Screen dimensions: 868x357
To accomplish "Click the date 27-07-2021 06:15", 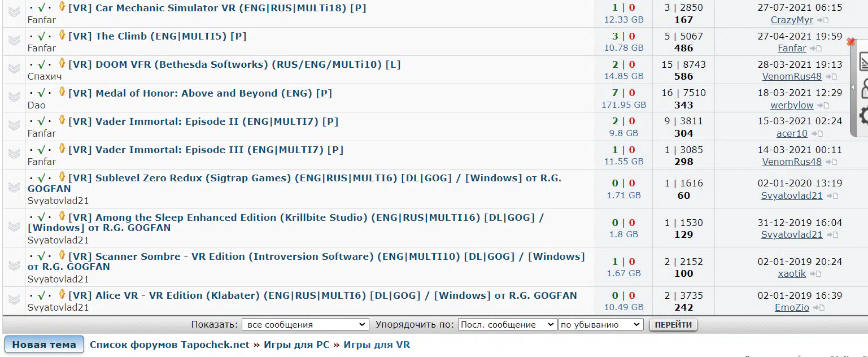I will tap(800, 8).
